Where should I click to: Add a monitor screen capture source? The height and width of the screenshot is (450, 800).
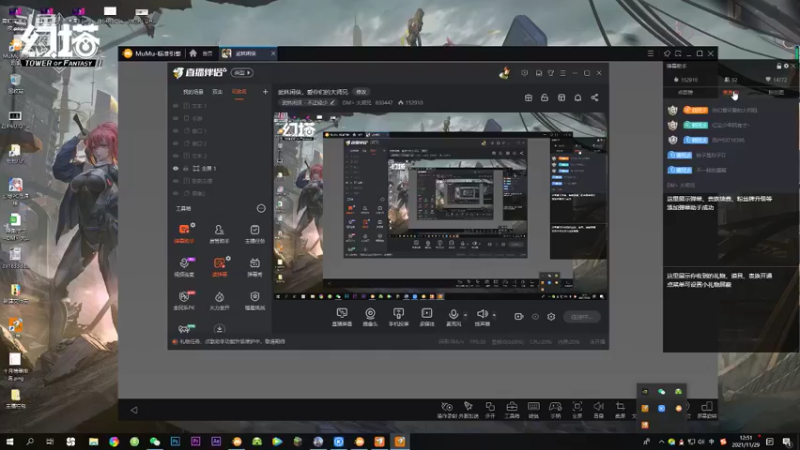[342, 316]
